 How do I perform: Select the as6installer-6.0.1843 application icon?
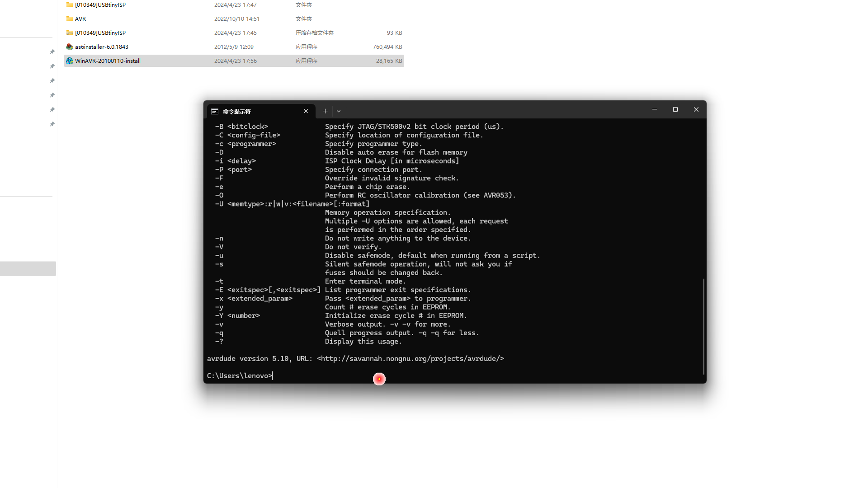coord(69,47)
